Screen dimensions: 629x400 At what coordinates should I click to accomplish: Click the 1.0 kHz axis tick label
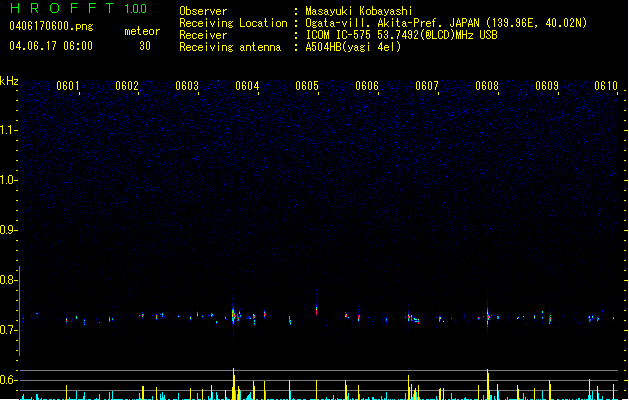coord(8,180)
